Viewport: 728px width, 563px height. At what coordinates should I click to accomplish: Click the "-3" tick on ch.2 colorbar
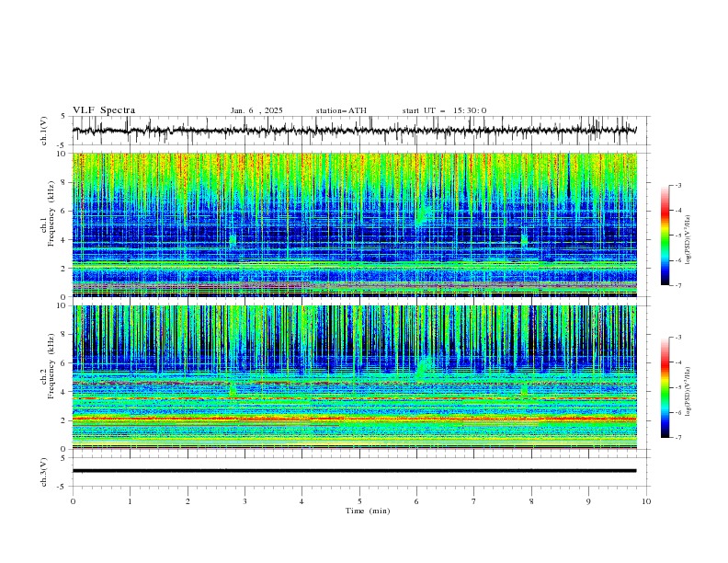coord(677,338)
